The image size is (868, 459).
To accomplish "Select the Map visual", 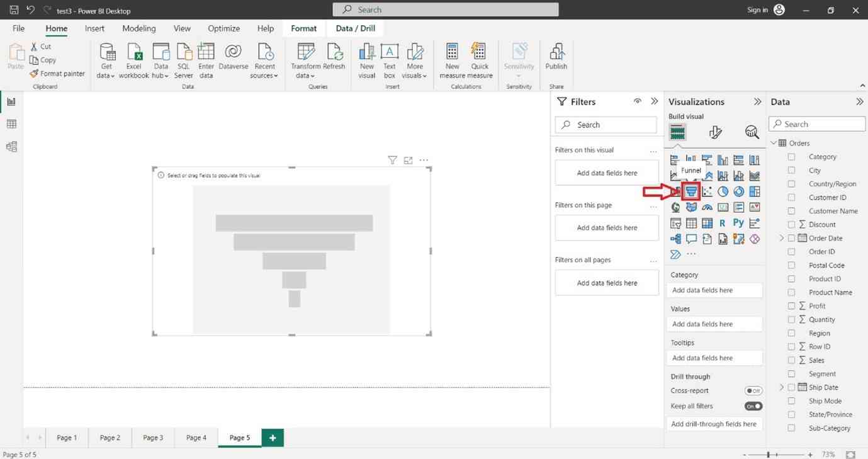I will click(675, 207).
